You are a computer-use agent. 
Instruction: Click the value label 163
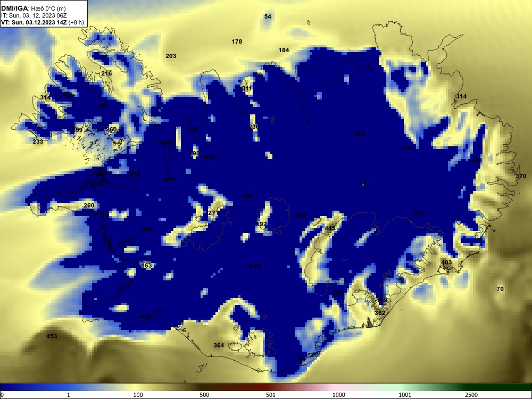point(147,265)
